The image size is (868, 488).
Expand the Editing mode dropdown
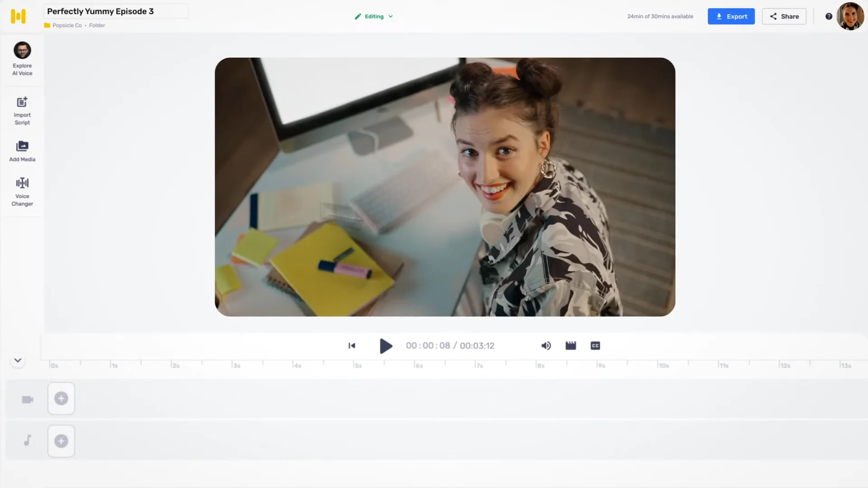coord(391,16)
